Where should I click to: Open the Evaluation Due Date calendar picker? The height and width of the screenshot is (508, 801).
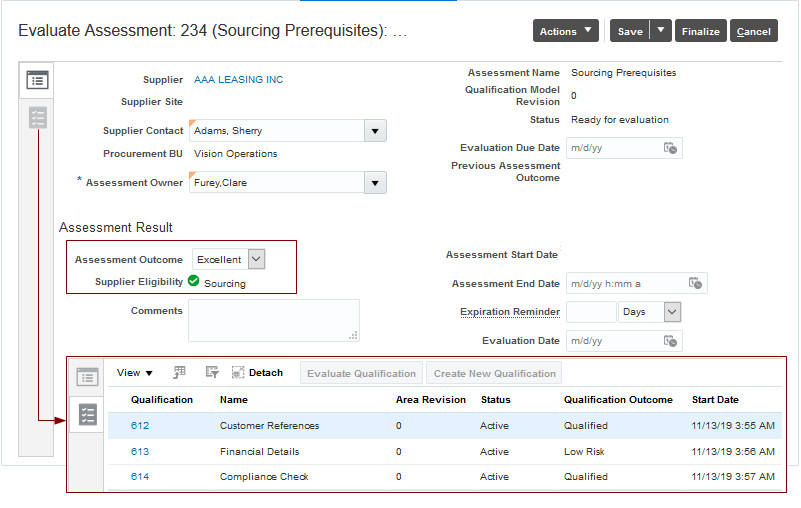click(671, 148)
